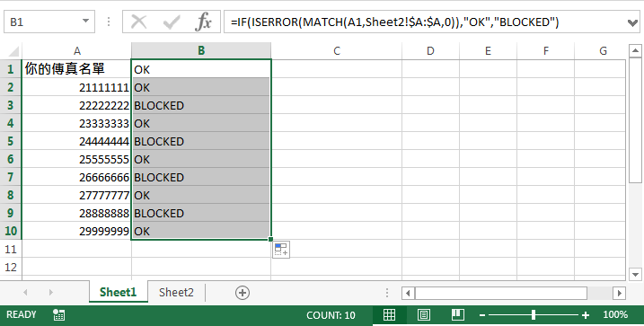644x326 pixels.
Task: Click BLOCKED cell next to 26666666
Action: (201, 178)
